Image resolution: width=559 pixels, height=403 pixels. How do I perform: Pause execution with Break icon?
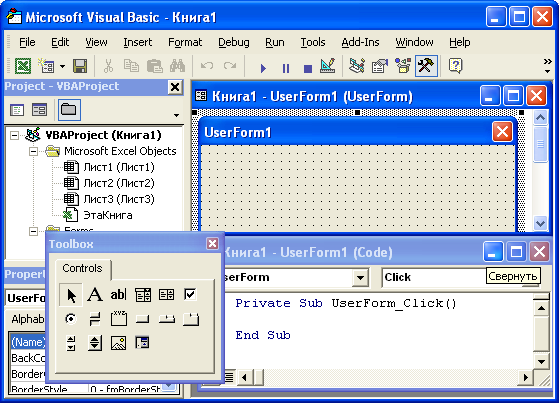pos(286,68)
